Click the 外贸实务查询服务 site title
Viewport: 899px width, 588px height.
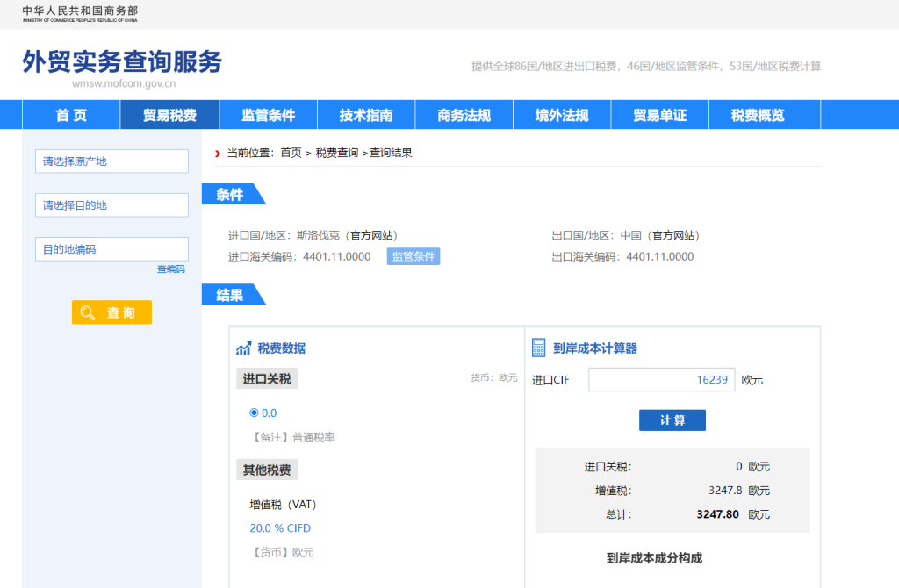[x=122, y=61]
